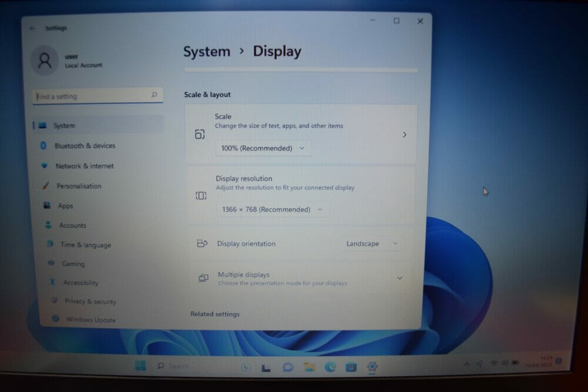
Task: Select System in the Settings sidebar
Action: pos(98,125)
